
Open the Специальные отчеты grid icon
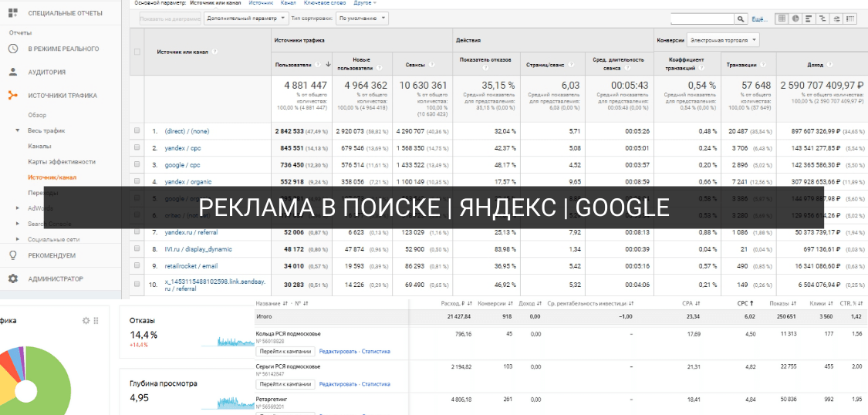pyautogui.click(x=13, y=12)
